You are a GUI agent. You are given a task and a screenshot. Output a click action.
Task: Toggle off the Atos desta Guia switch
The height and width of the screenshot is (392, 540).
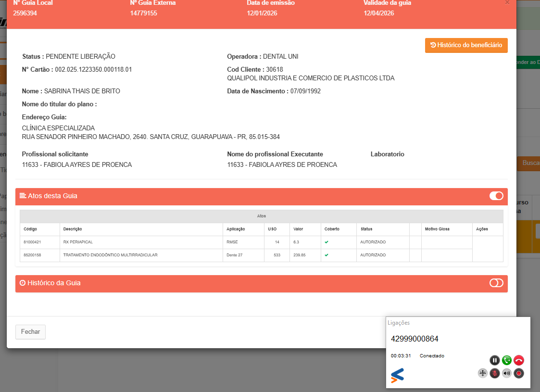[496, 196]
